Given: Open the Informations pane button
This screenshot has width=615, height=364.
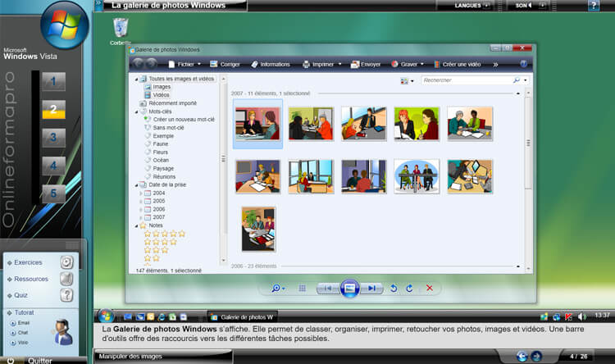Looking at the screenshot, I should pyautogui.click(x=271, y=64).
